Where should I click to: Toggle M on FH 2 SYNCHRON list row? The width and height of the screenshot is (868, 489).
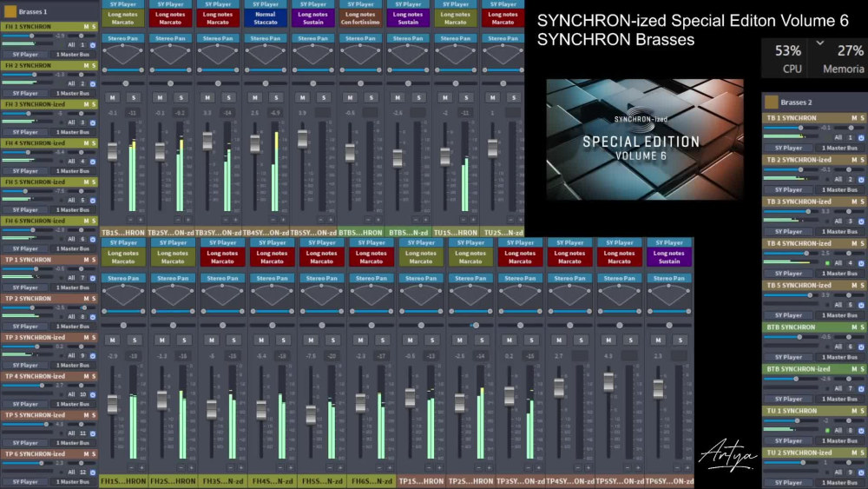[86, 65]
